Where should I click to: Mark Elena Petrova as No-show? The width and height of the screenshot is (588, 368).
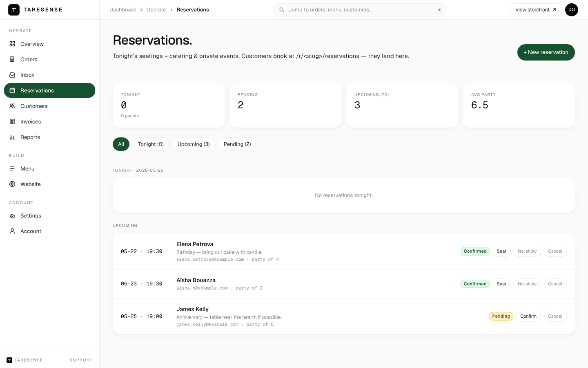[x=527, y=251]
